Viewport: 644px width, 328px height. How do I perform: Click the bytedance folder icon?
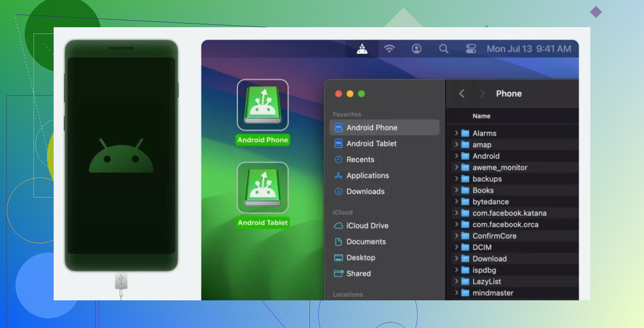465,201
